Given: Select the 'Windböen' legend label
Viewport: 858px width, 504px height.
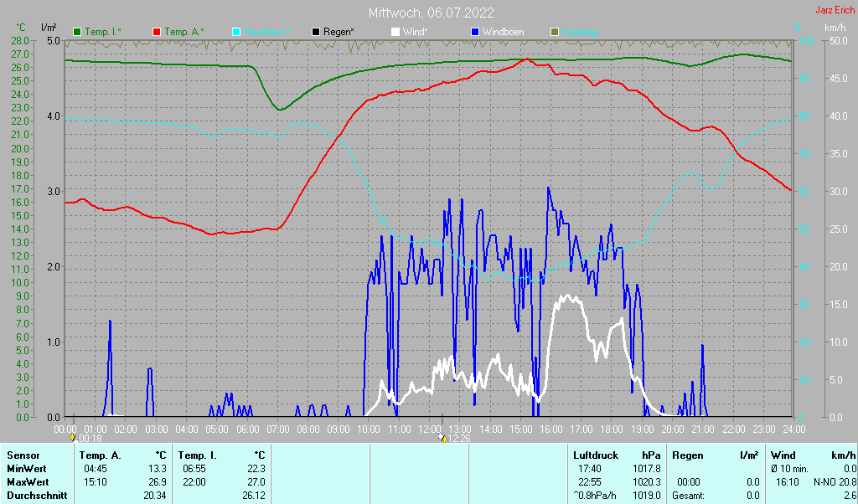Looking at the screenshot, I should tap(503, 33).
